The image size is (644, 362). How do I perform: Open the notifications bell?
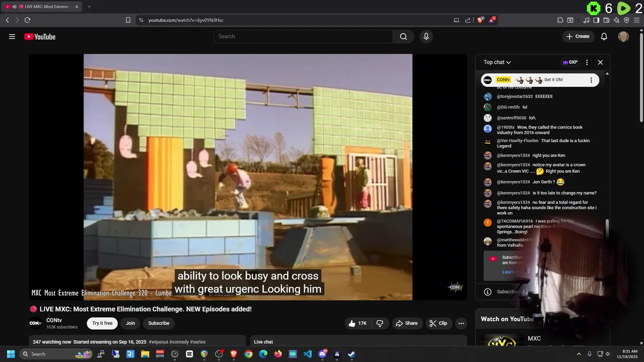tap(604, 36)
